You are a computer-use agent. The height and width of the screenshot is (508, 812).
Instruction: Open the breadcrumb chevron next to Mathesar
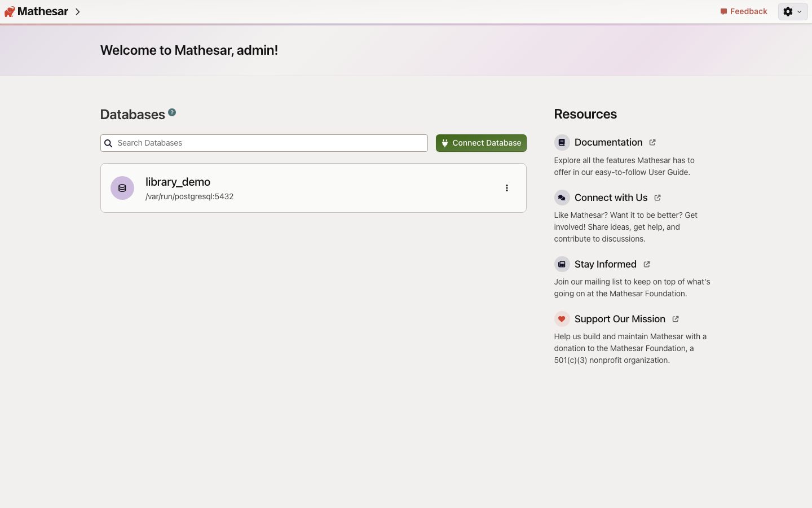click(x=78, y=12)
